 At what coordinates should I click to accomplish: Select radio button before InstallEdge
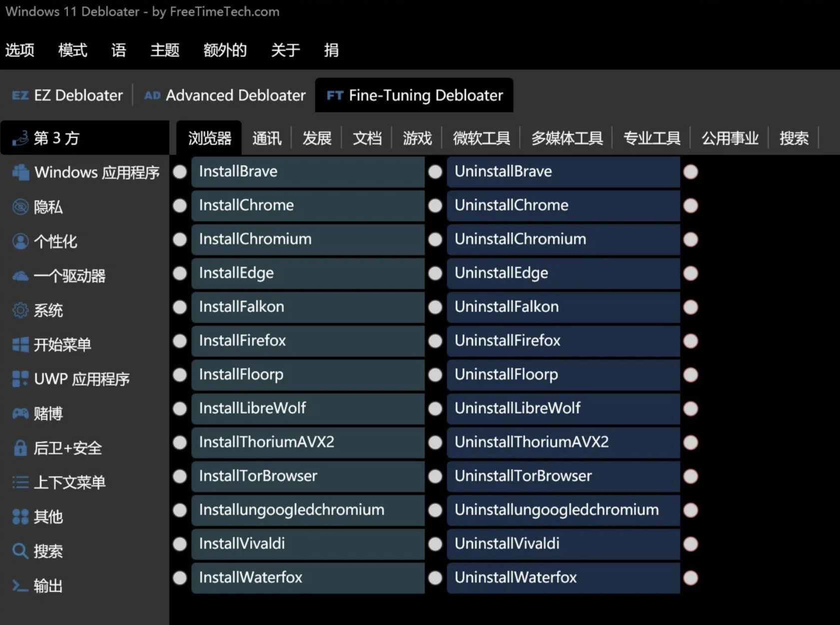[180, 273]
